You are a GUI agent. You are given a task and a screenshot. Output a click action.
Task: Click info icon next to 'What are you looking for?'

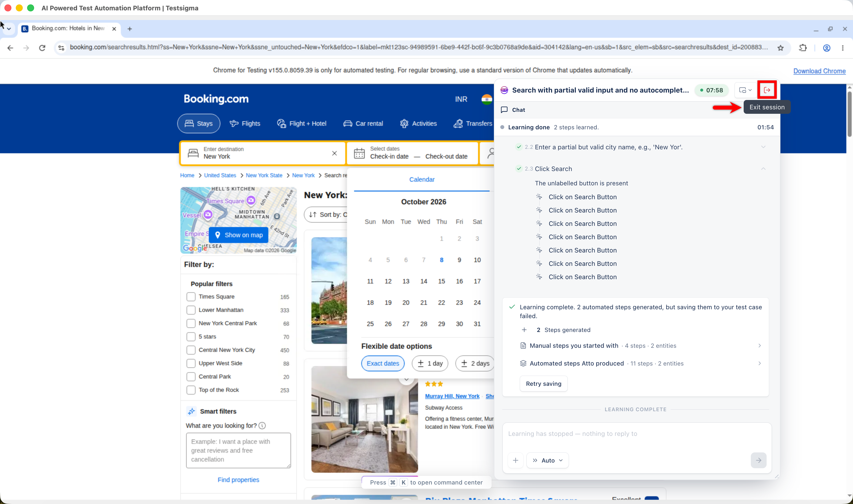[x=262, y=426]
